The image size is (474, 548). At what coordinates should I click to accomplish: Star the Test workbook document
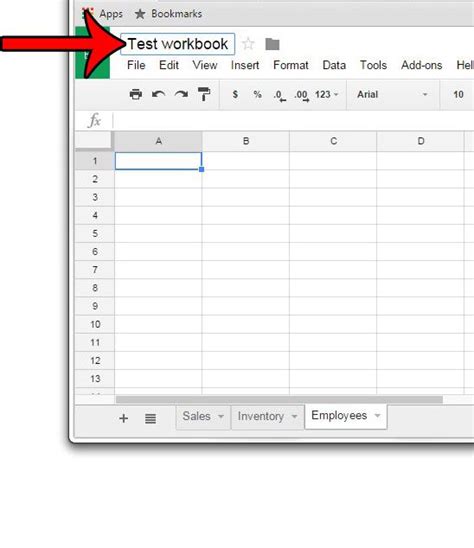pyautogui.click(x=248, y=44)
